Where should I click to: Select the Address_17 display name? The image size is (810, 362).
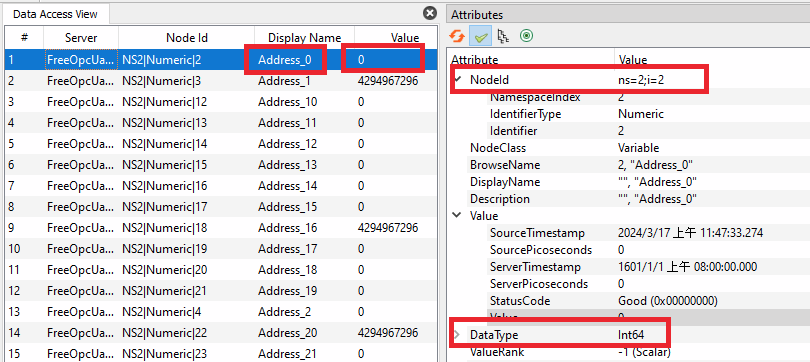coord(288,249)
